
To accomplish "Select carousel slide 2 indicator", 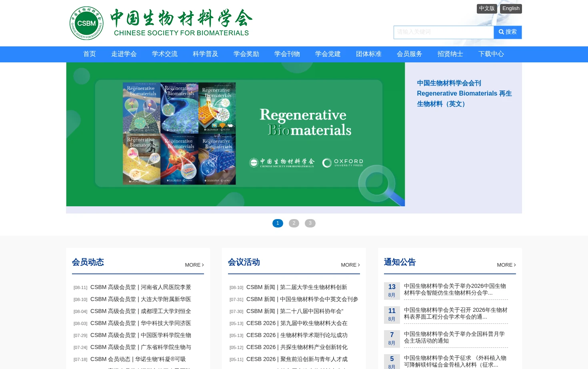I will tap(294, 223).
